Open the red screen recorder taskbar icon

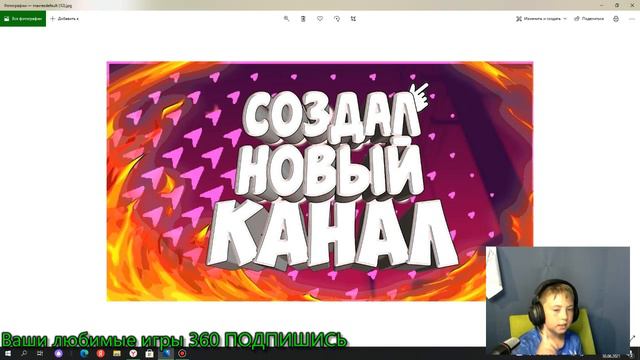click(x=182, y=353)
